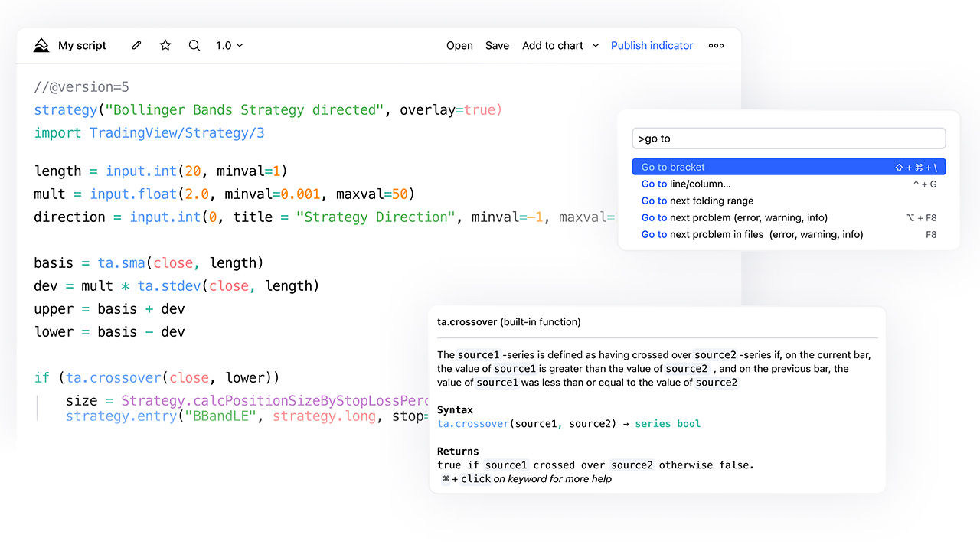
Task: Click the My script title
Action: (x=82, y=46)
